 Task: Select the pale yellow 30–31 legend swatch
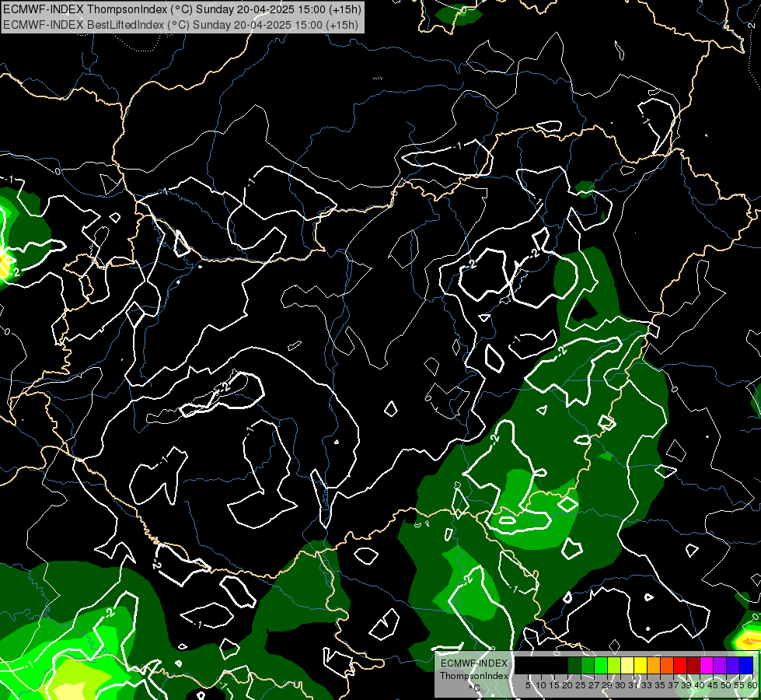(627, 666)
